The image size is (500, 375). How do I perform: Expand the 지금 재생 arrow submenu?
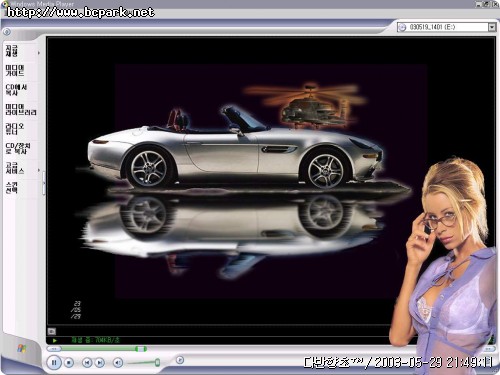39,53
